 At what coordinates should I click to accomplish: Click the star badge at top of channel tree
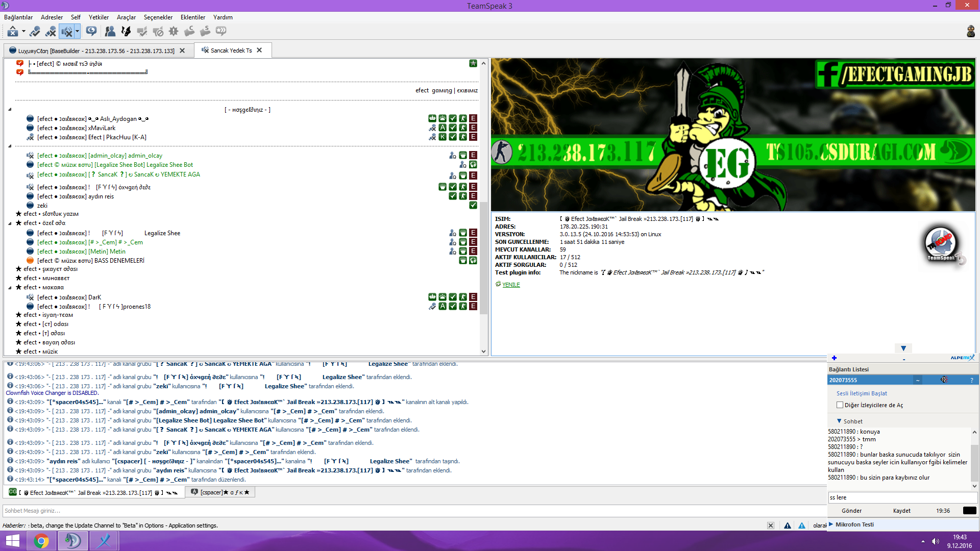(473, 63)
